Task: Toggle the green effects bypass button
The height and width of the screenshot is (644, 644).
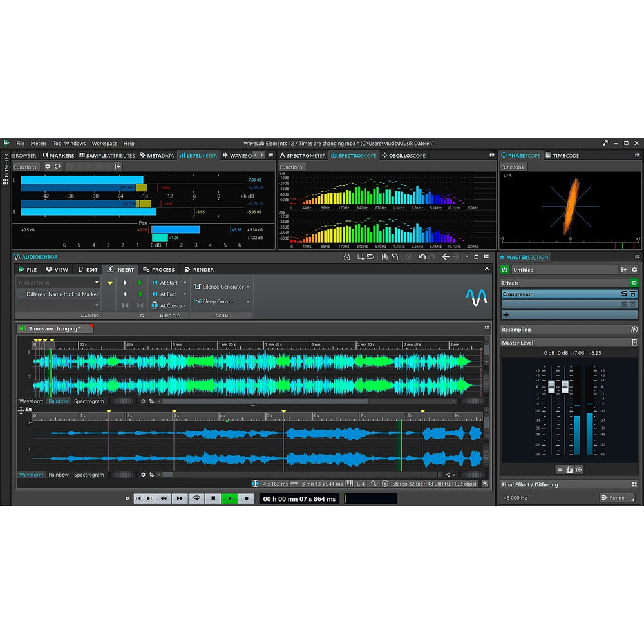Action: 634,283
